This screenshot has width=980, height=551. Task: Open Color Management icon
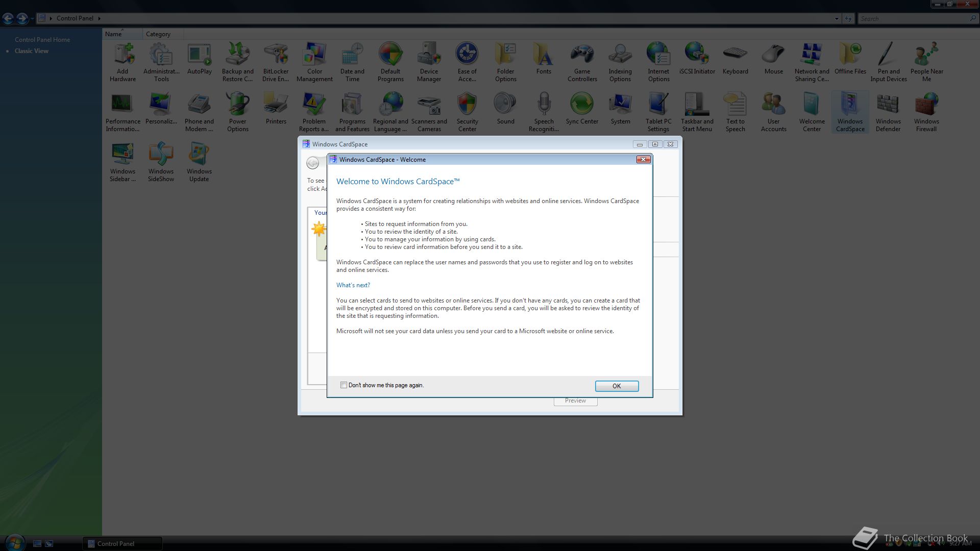coord(314,62)
